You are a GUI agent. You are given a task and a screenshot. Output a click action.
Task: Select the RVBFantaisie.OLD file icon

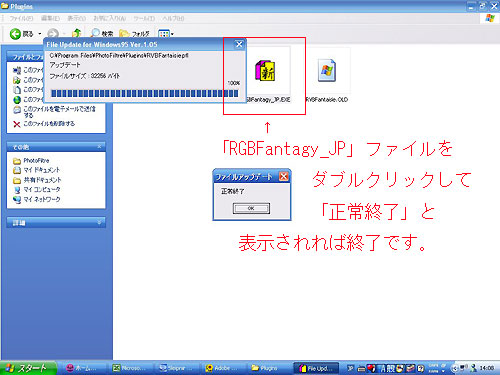[327, 71]
